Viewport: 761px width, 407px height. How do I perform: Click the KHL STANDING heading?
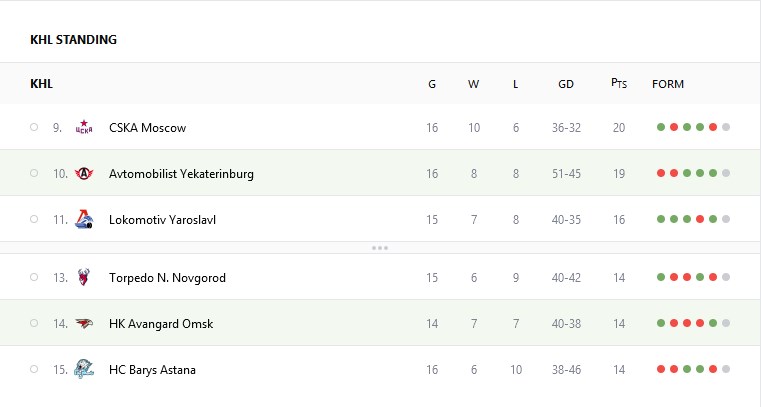(73, 40)
